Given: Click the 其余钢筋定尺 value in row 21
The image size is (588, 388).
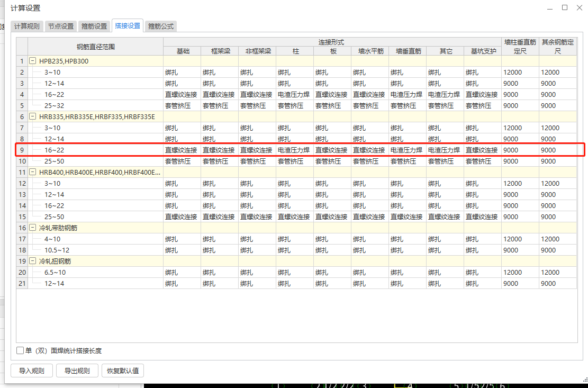Looking at the screenshot, I should click(x=558, y=283).
